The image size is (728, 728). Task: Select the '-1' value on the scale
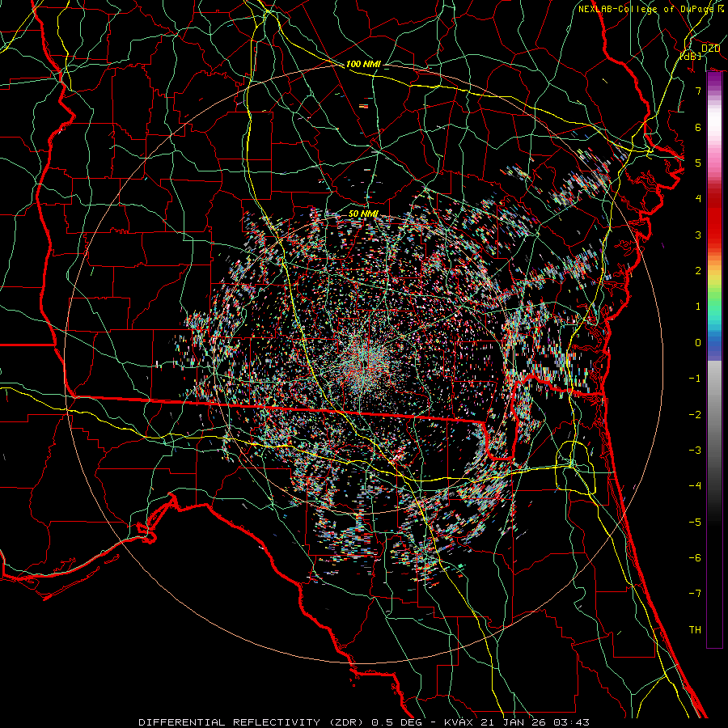point(695,379)
